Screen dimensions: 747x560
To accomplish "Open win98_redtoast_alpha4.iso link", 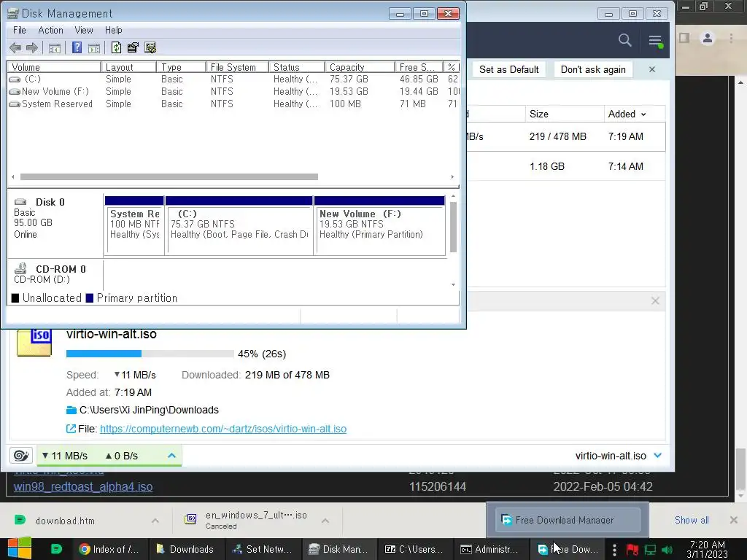I will pyautogui.click(x=83, y=486).
